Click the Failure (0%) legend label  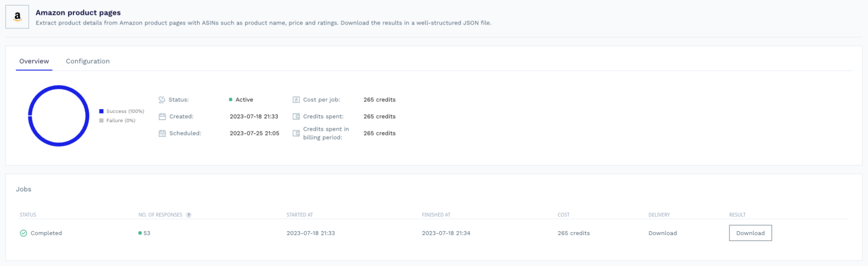pos(121,120)
